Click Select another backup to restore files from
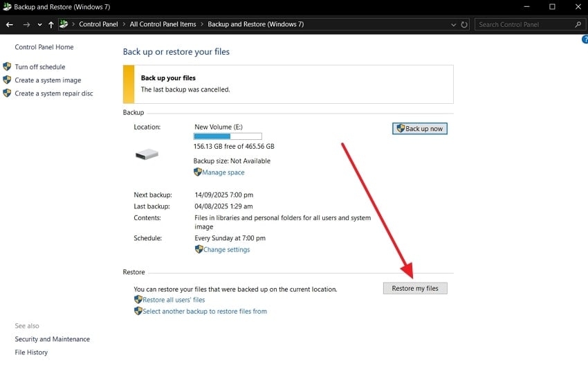This screenshot has height=367, width=588. pos(205,311)
